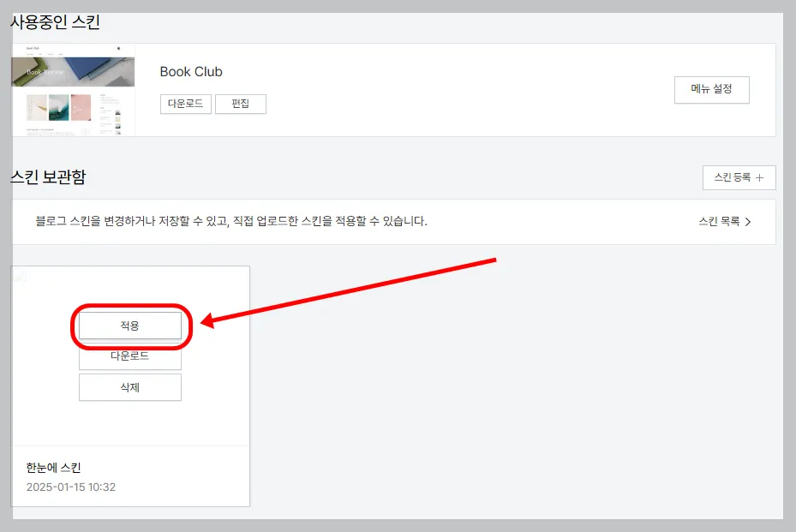796x532 pixels.
Task: Click the plus icon on 스킨 등록
Action: (x=759, y=178)
